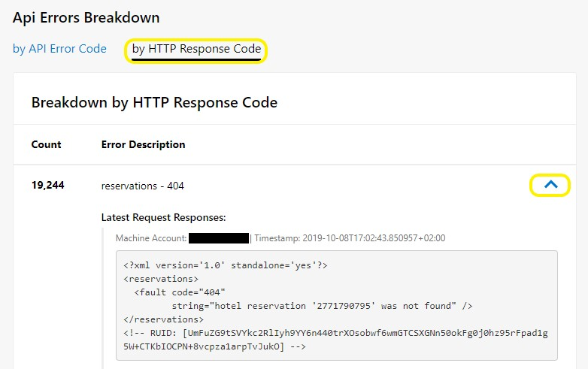
Task: Click the Breakdown by HTTP Response Code heading
Action: pyautogui.click(x=154, y=102)
